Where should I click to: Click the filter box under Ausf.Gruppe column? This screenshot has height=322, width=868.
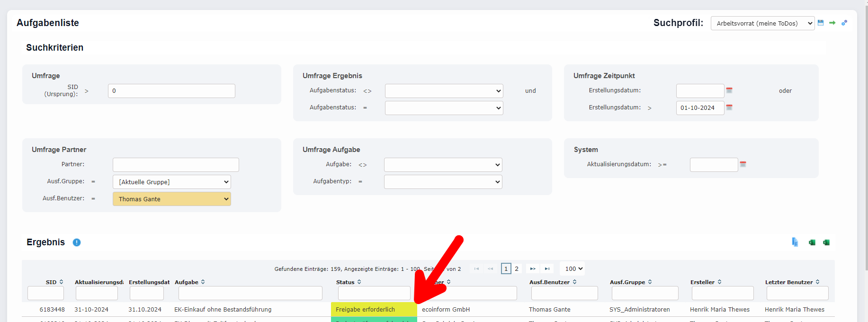coord(645,293)
